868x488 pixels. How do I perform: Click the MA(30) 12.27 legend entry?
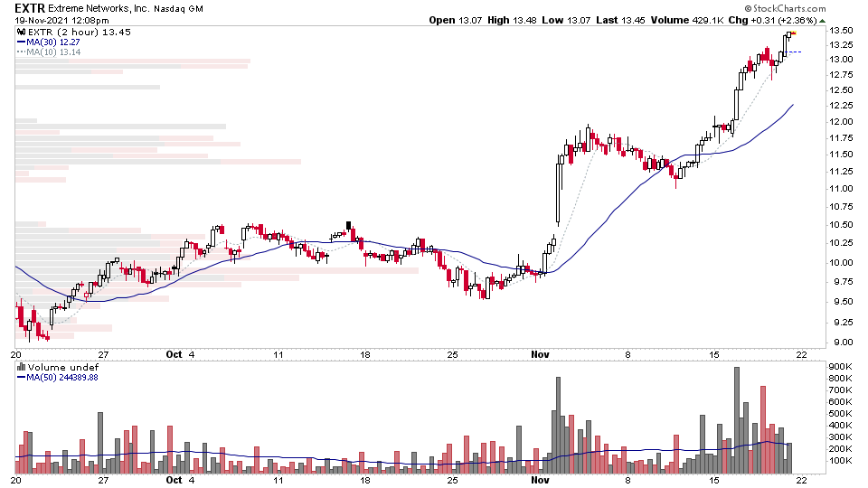pyautogui.click(x=49, y=42)
